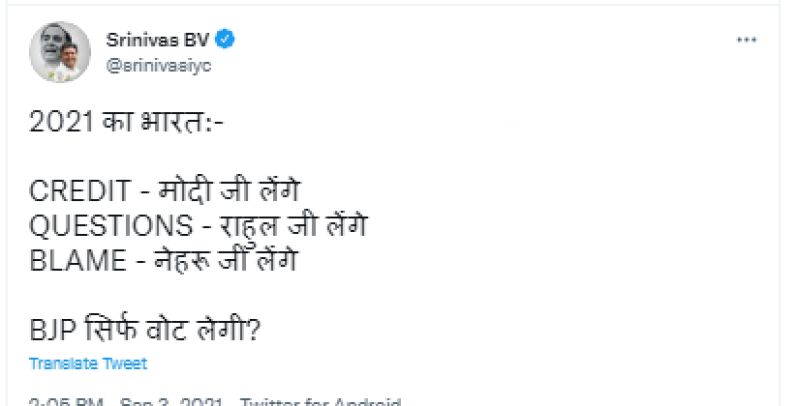
Task: Open the tweet's three-dot More menu
Action: point(747,40)
